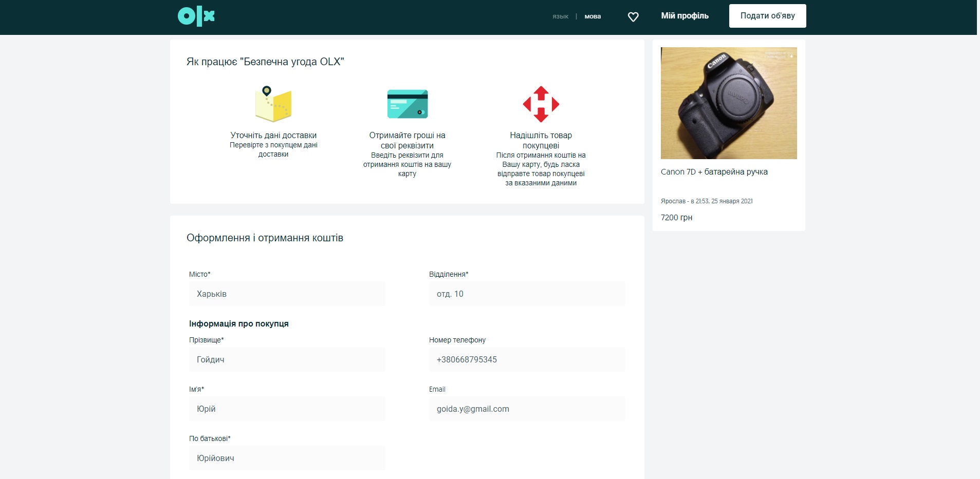Click 'Інформація про покупця' subheading
This screenshot has height=479, width=980.
(239, 323)
